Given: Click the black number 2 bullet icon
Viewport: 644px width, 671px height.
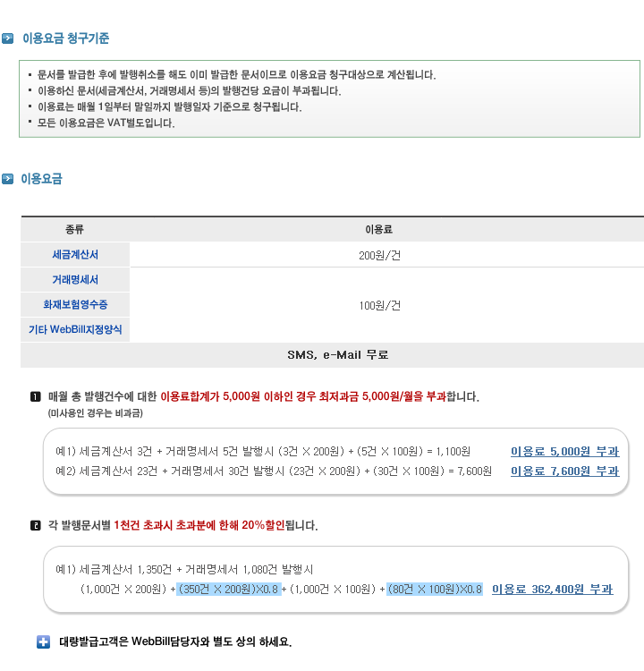Looking at the screenshot, I should (x=36, y=525).
